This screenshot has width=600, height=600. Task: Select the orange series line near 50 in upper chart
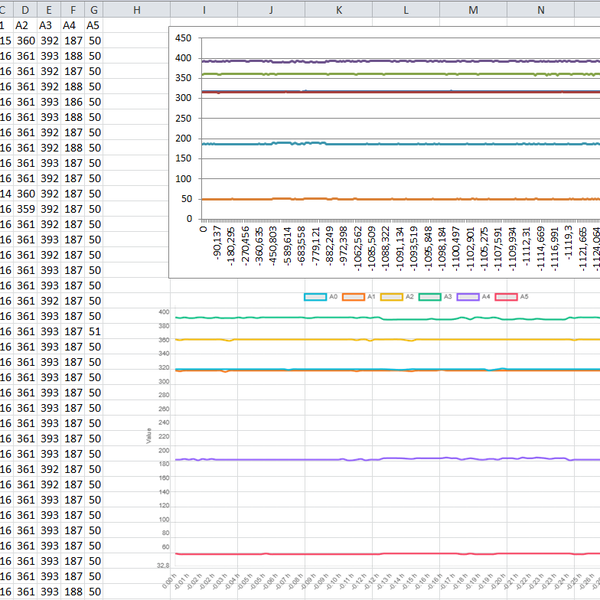pyautogui.click(x=401, y=199)
